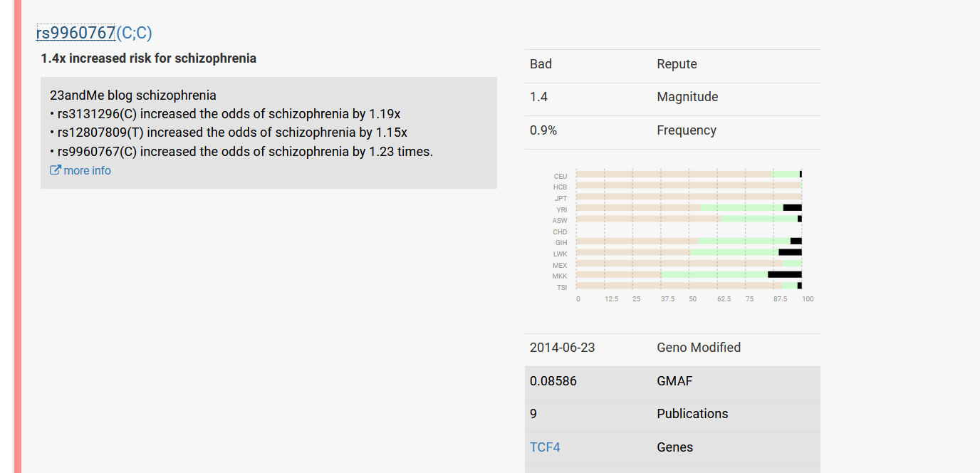Click the (C;C) genotype link
Viewport: 980px width, 473px height.
click(x=134, y=33)
